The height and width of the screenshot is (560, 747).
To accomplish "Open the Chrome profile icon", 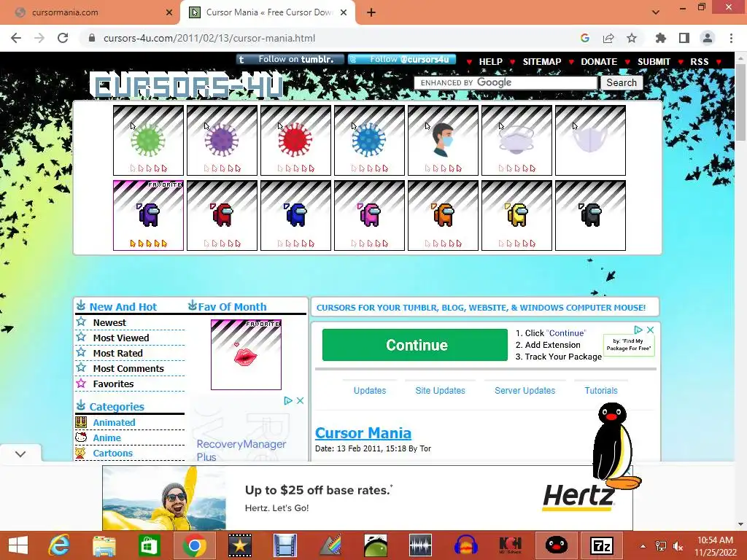I will (x=708, y=38).
